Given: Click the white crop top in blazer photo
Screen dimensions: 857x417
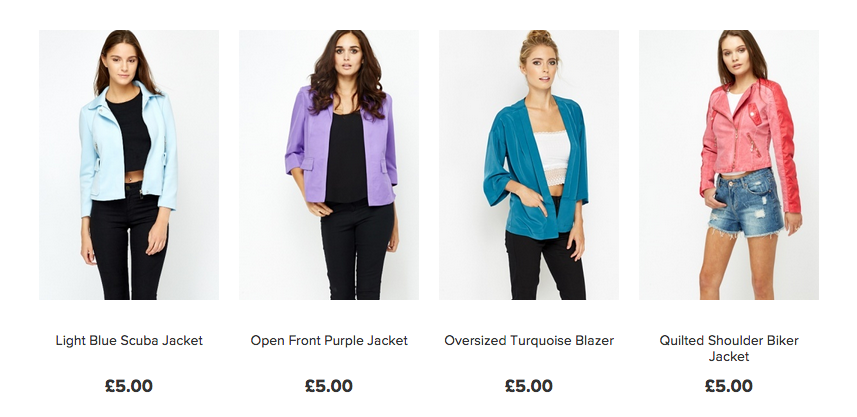Looking at the screenshot, I should click(551, 158).
